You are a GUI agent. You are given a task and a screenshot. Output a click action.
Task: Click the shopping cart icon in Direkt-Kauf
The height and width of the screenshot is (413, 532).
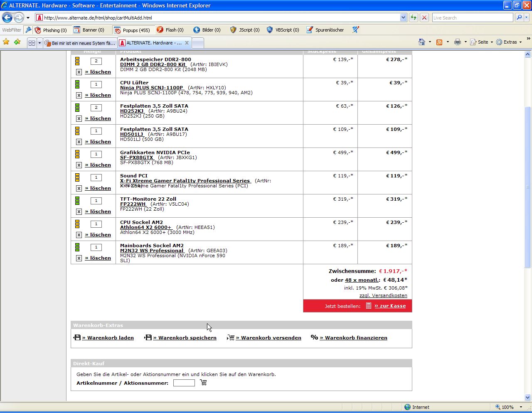pos(203,382)
